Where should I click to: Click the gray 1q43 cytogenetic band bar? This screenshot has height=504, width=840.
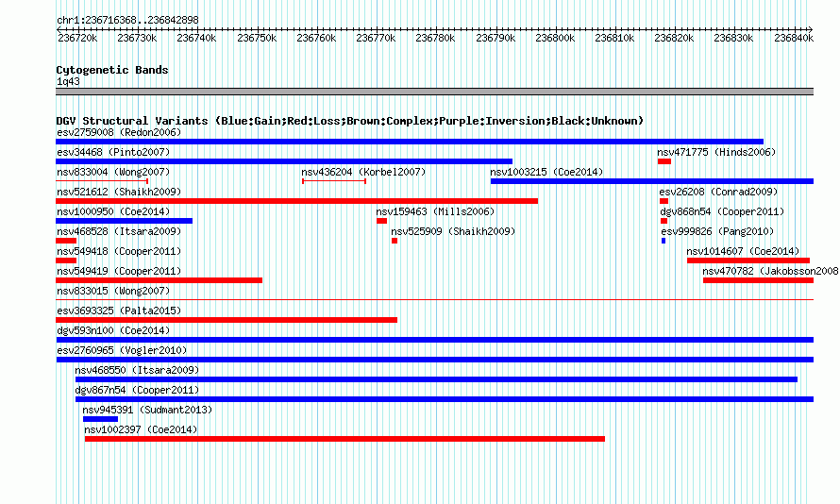tap(435, 92)
